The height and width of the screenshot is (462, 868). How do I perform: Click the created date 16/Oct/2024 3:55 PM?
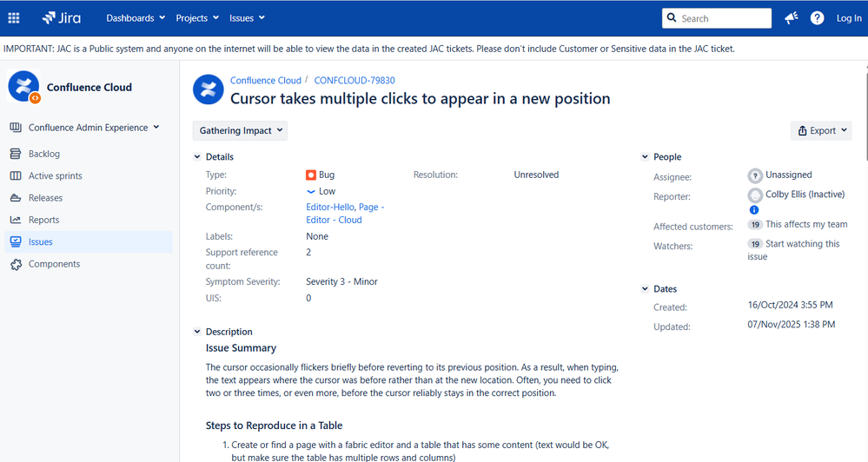pos(790,305)
